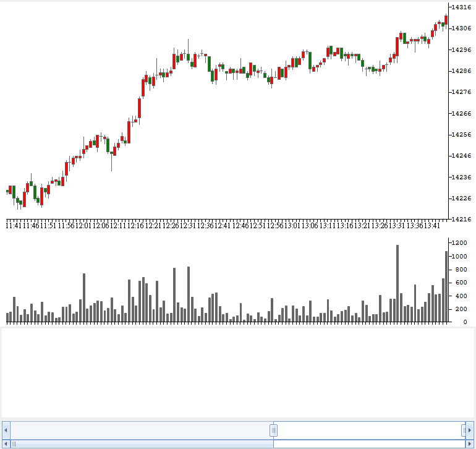Click the range selector's right arrow button
Viewport: 476px width, 449px height.
(470, 430)
